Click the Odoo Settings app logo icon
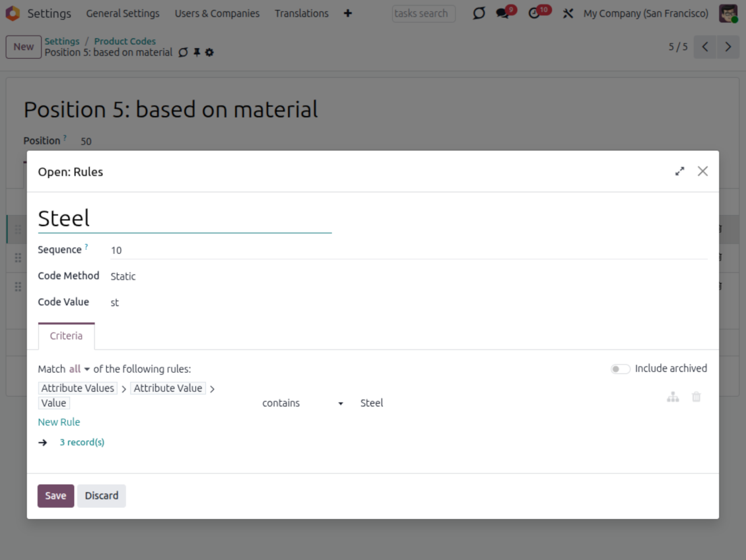The width and height of the screenshot is (746, 560). point(13,13)
